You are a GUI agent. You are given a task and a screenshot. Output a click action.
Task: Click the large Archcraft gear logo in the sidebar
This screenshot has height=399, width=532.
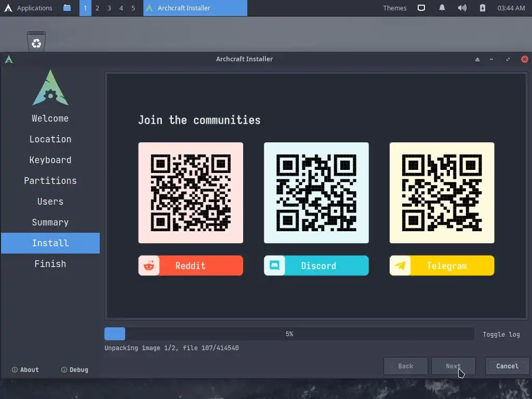50,87
